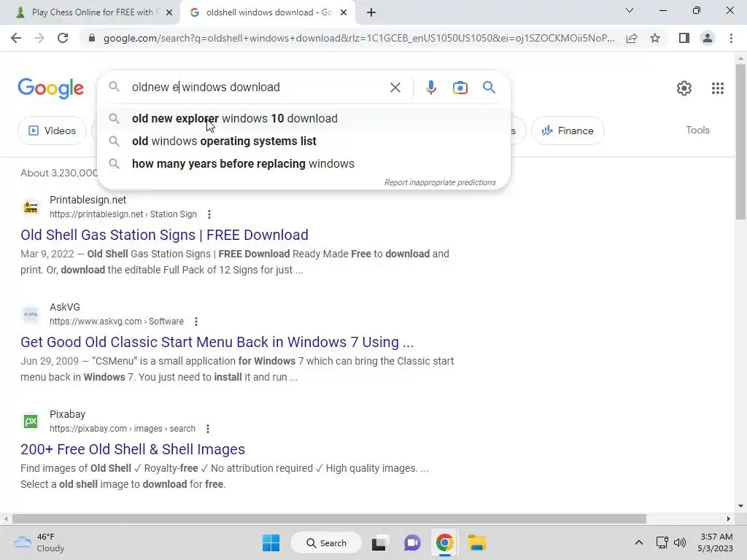Click the horizontal page scrollbar thumb

coord(329,518)
